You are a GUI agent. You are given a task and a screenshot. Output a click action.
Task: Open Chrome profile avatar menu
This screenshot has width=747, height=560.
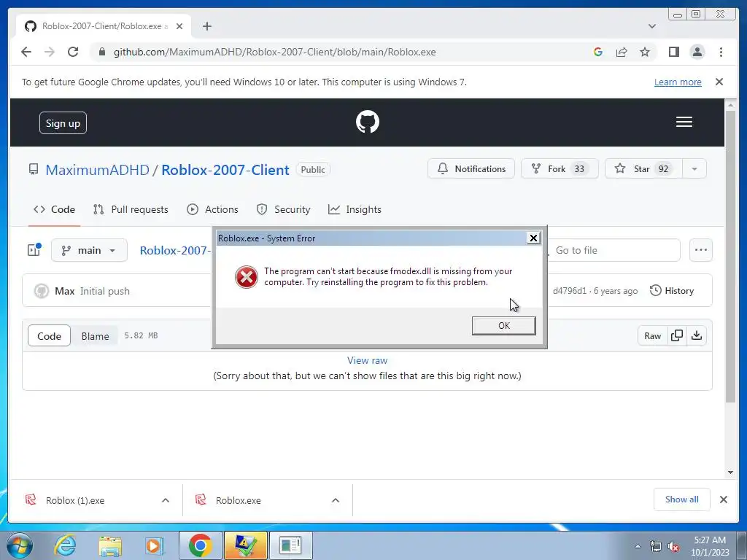coord(697,52)
